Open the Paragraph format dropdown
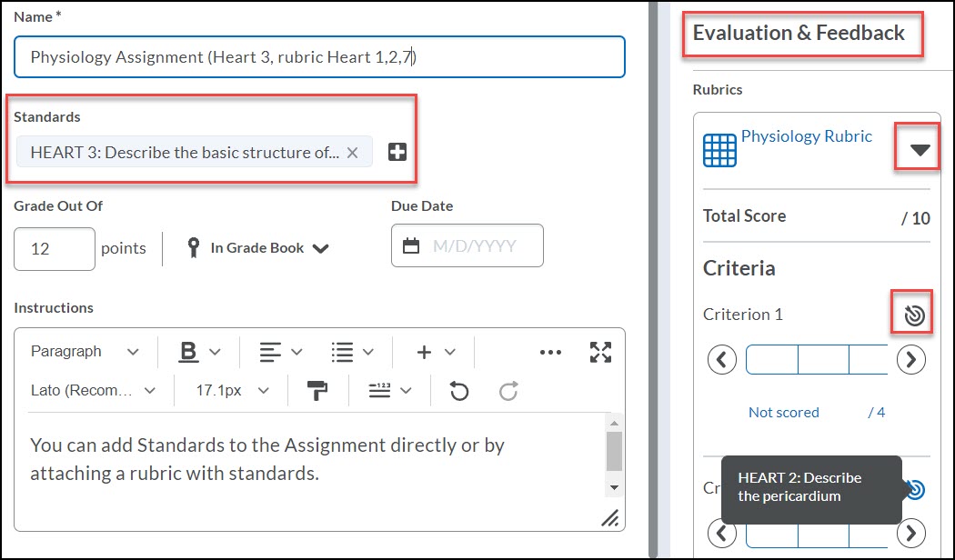Screen dimensions: 955x560 [x=85, y=351]
